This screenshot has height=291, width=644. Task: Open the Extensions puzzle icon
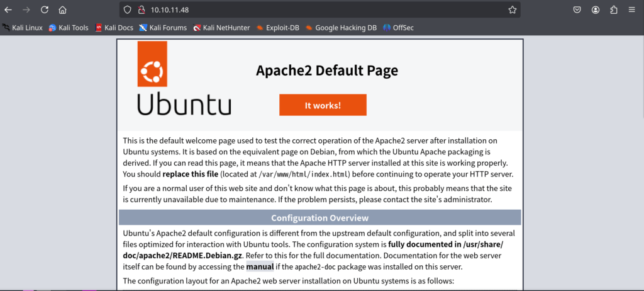[614, 10]
